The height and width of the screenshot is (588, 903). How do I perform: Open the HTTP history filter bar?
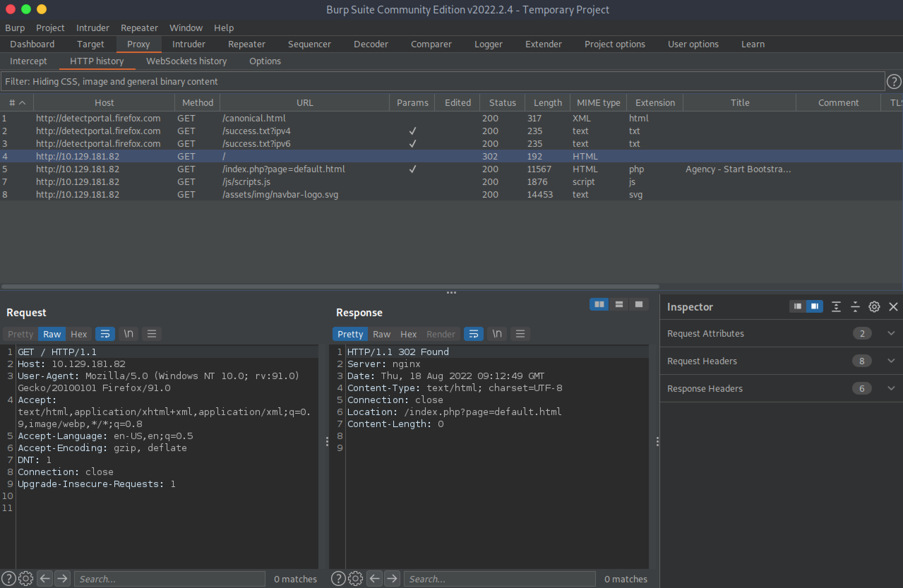coord(442,81)
